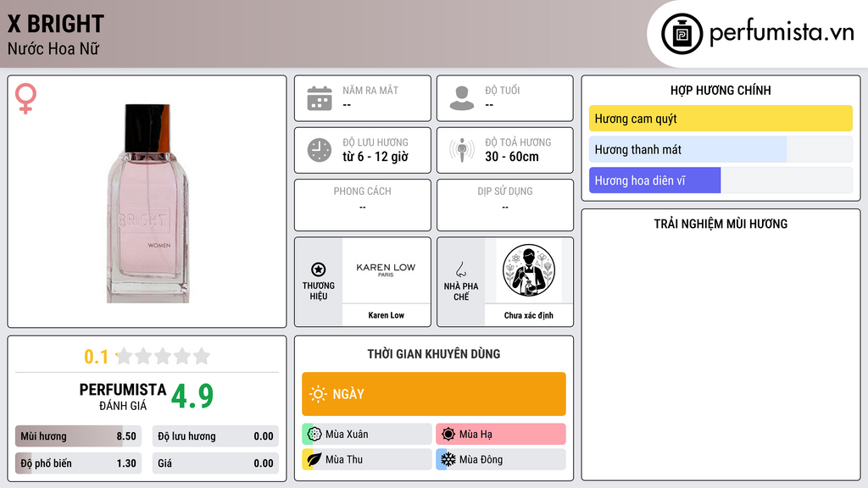Click the Mùi hương score bar
The height and width of the screenshot is (488, 868).
pos(78,436)
